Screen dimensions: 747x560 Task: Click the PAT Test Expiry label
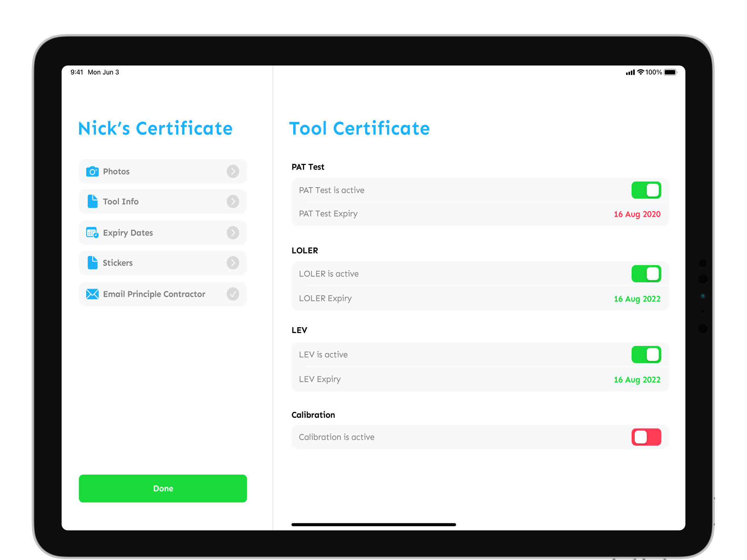(x=328, y=214)
